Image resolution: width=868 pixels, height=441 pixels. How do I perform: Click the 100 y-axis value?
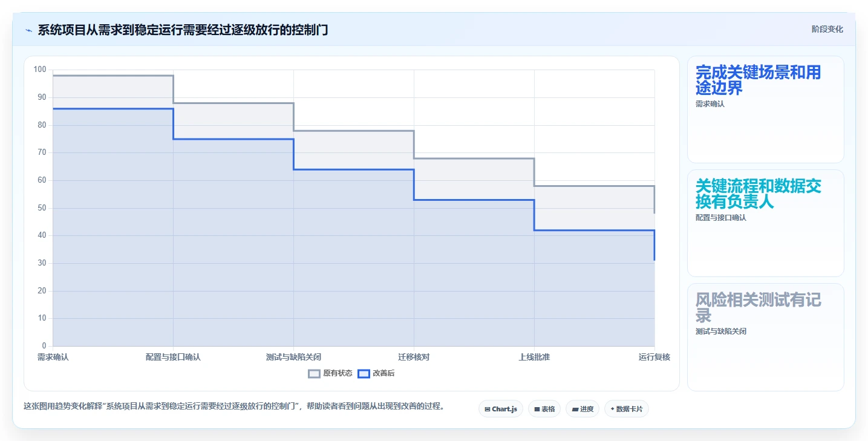[x=40, y=70]
